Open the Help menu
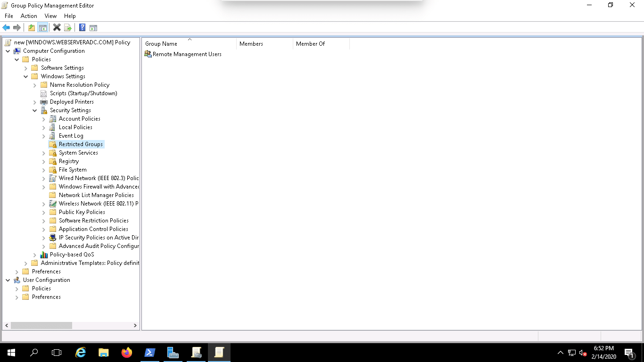The height and width of the screenshot is (362, 644). [x=70, y=16]
